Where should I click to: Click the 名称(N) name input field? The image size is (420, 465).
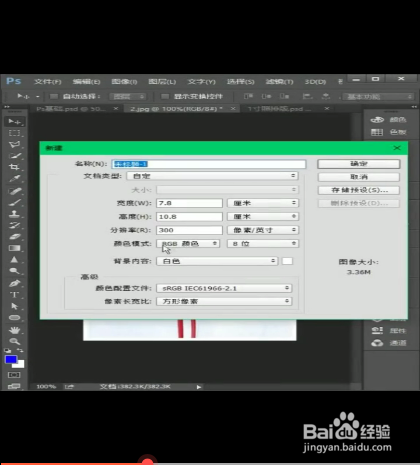(x=209, y=164)
